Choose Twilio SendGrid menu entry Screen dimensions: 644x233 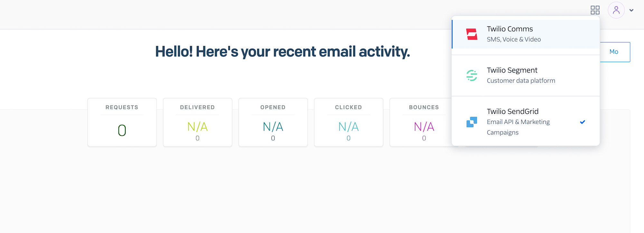click(x=526, y=121)
